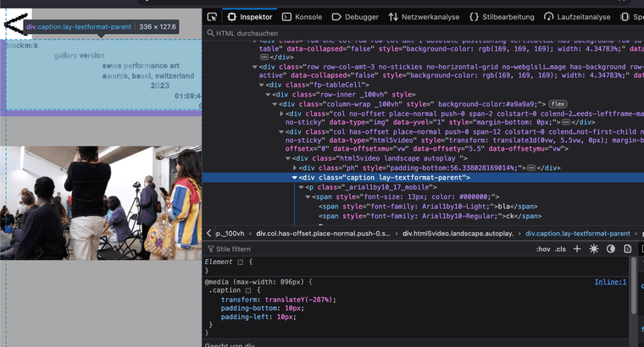This screenshot has width=644, height=347.
Task: Toggle print media simulation page icon
Action: coord(628,249)
